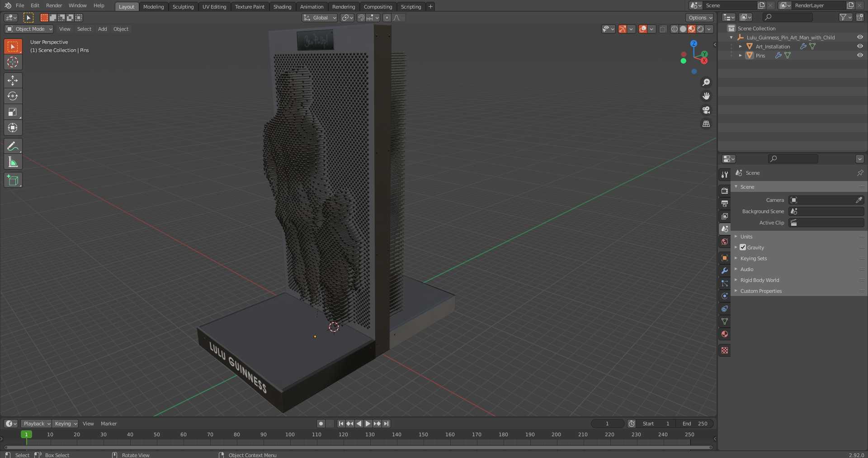Open the Object Data properties tab
868x458 pixels.
[x=725, y=321]
